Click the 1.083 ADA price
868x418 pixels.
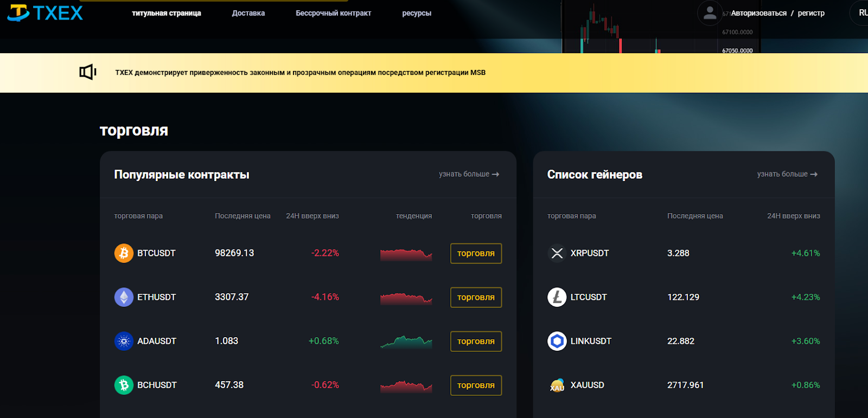[x=226, y=341]
